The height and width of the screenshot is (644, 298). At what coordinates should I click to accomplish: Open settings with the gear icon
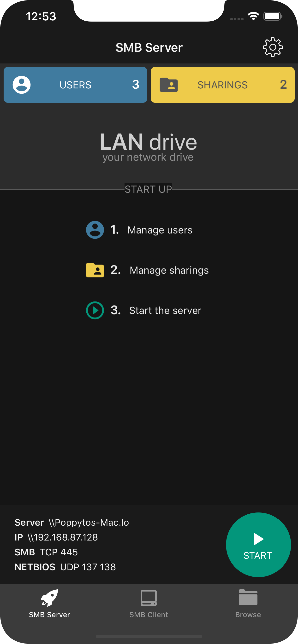[x=273, y=47]
